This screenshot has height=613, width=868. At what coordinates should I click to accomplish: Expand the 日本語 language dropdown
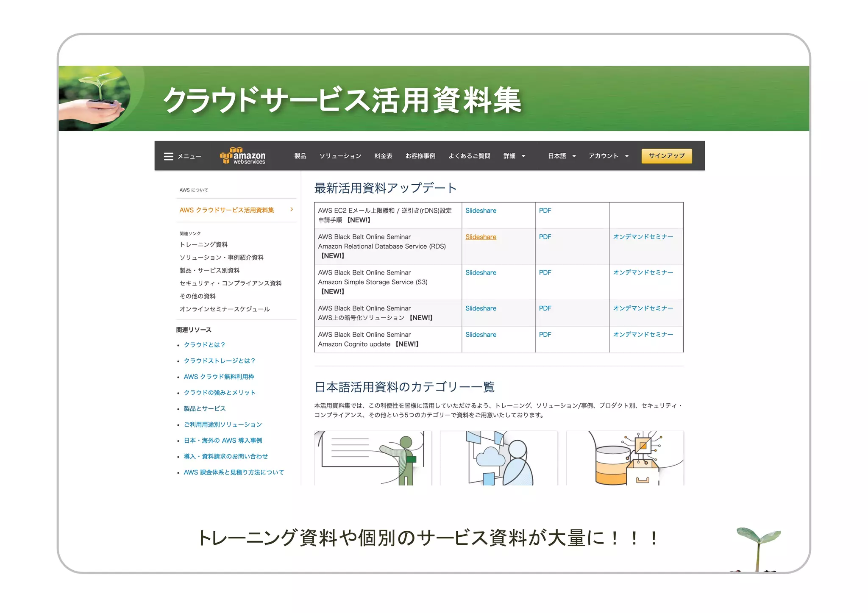[562, 156]
